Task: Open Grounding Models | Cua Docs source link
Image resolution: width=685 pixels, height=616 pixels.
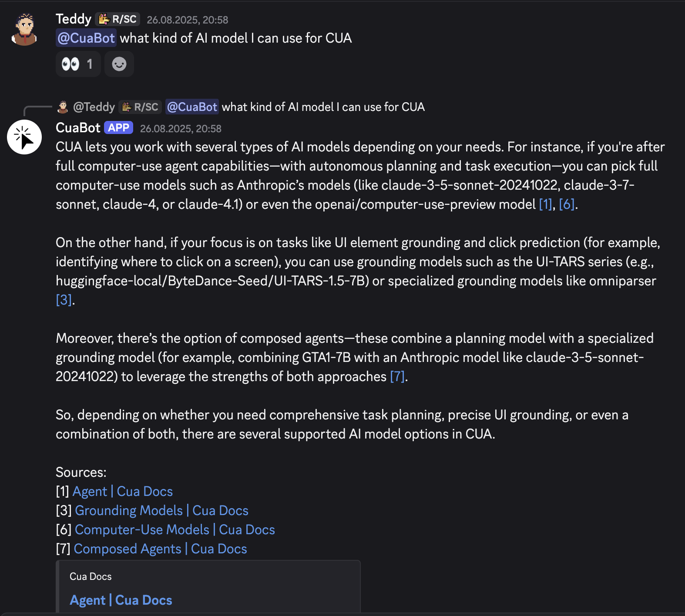Action: tap(161, 511)
